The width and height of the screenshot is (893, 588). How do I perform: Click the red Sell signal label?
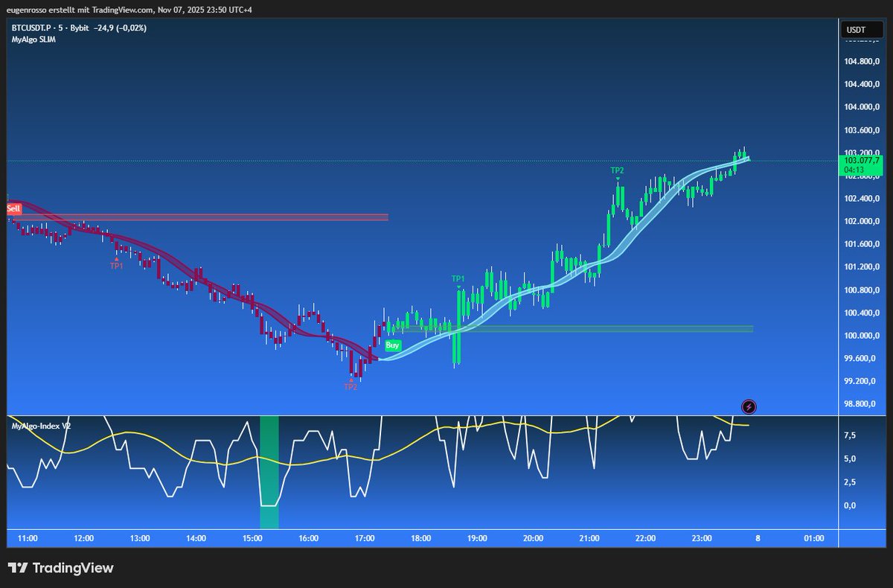(13, 209)
